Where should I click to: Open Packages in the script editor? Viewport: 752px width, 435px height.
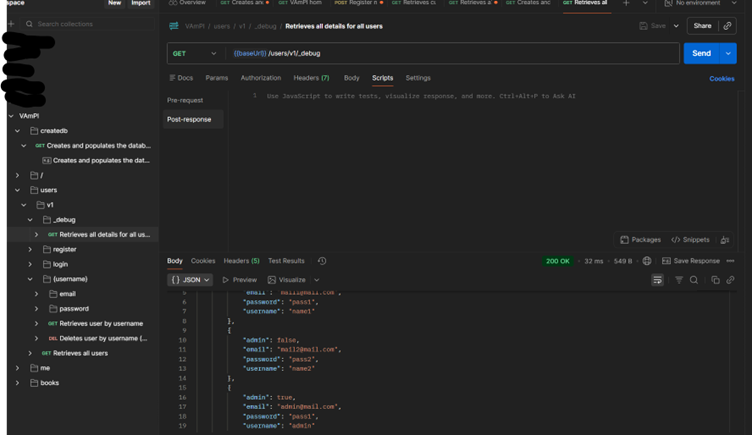point(640,240)
